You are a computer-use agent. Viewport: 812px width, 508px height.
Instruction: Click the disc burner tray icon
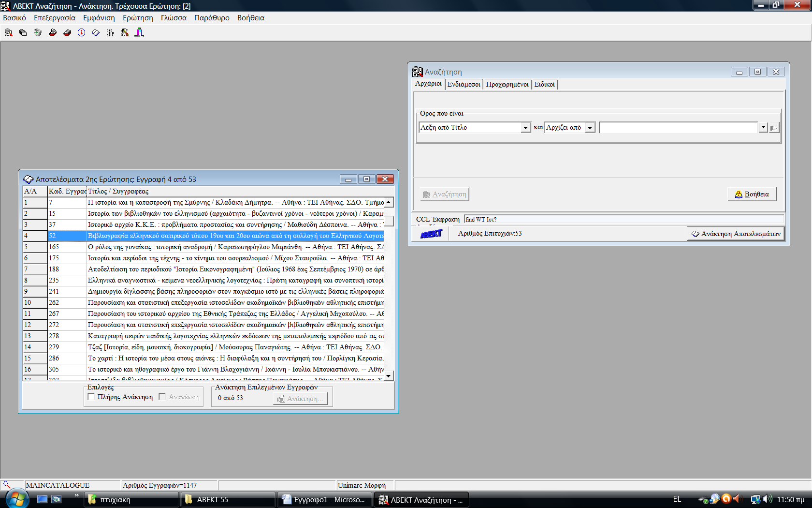(x=715, y=499)
